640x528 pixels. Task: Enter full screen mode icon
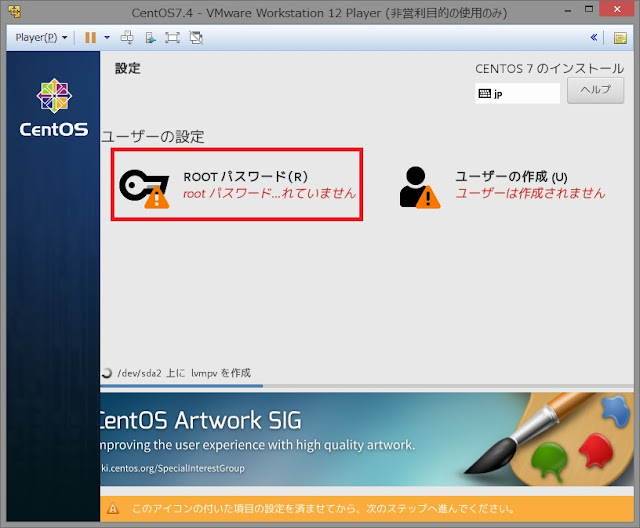click(172, 38)
